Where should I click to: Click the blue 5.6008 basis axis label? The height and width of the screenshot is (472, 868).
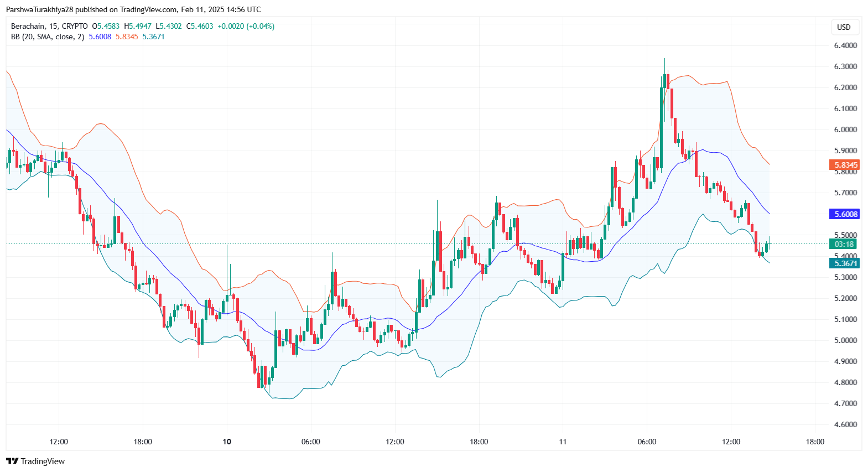pyautogui.click(x=845, y=214)
